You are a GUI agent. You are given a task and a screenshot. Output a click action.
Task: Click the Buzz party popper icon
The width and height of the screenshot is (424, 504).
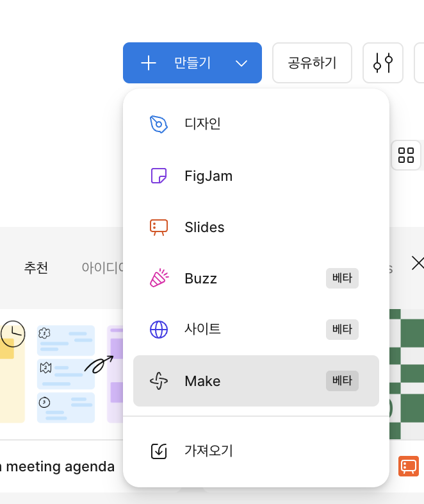click(159, 278)
